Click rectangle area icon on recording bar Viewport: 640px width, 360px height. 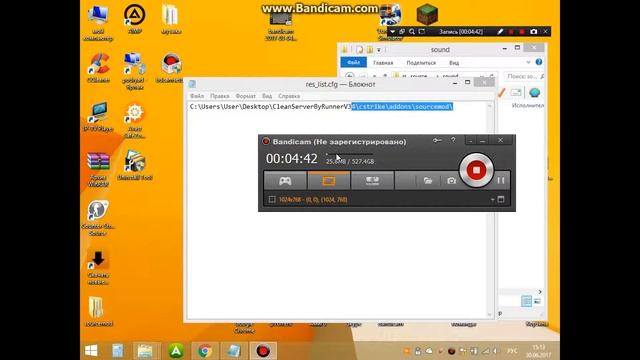click(422, 31)
